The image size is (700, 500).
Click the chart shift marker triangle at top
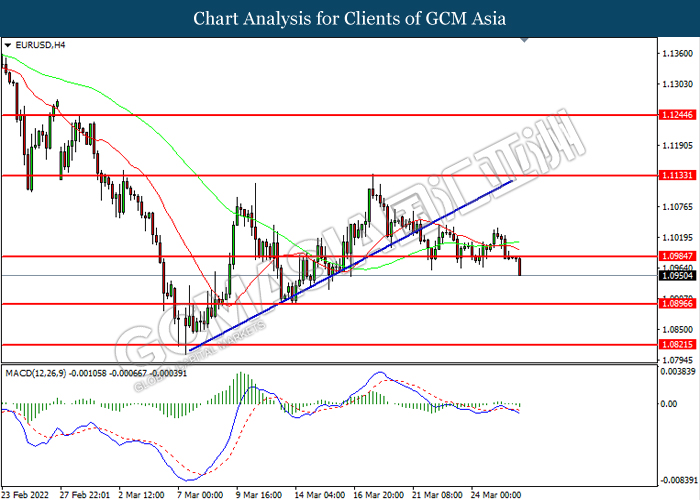(x=525, y=40)
